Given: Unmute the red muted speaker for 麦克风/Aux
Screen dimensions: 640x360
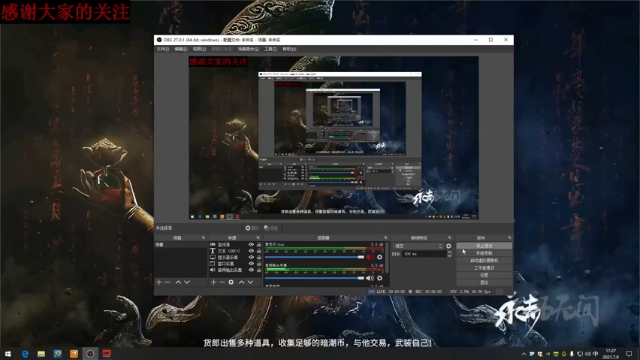Looking at the screenshot, I should 370,257.
